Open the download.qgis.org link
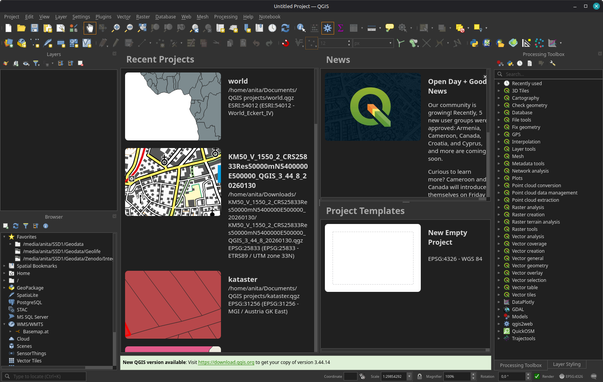 pos(226,362)
